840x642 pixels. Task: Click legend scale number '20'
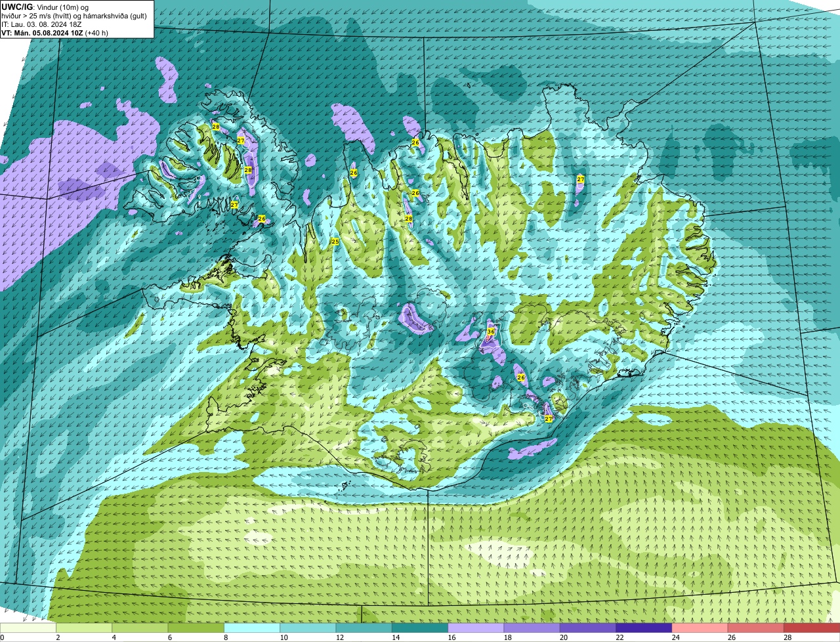pyautogui.click(x=564, y=637)
